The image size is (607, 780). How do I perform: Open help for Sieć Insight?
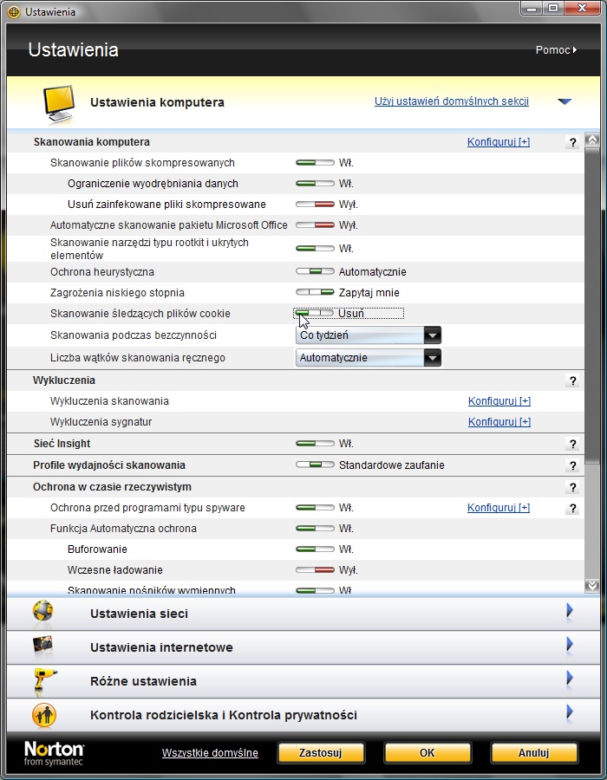[x=573, y=444]
